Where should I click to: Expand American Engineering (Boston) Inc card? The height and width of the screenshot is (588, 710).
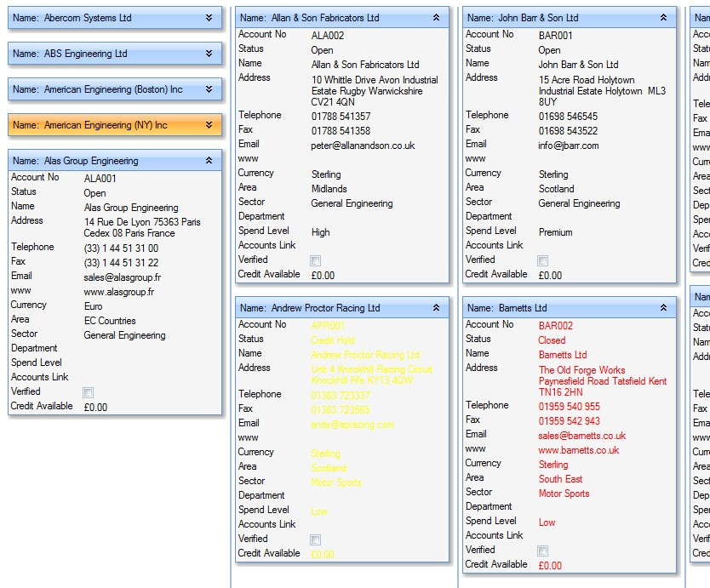pyautogui.click(x=209, y=89)
